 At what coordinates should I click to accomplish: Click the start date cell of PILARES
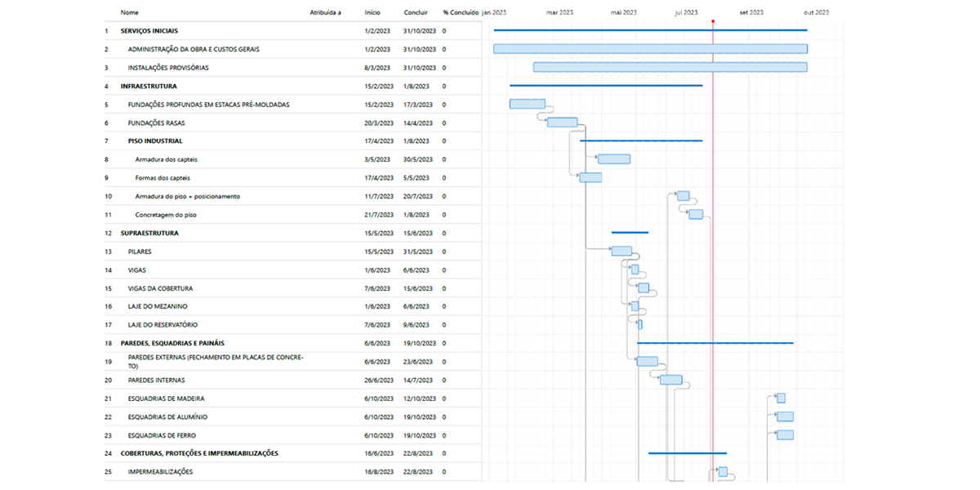(378, 252)
